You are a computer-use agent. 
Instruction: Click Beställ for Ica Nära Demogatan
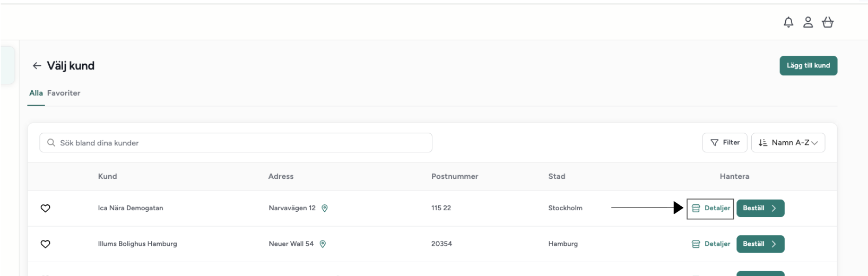(760, 208)
